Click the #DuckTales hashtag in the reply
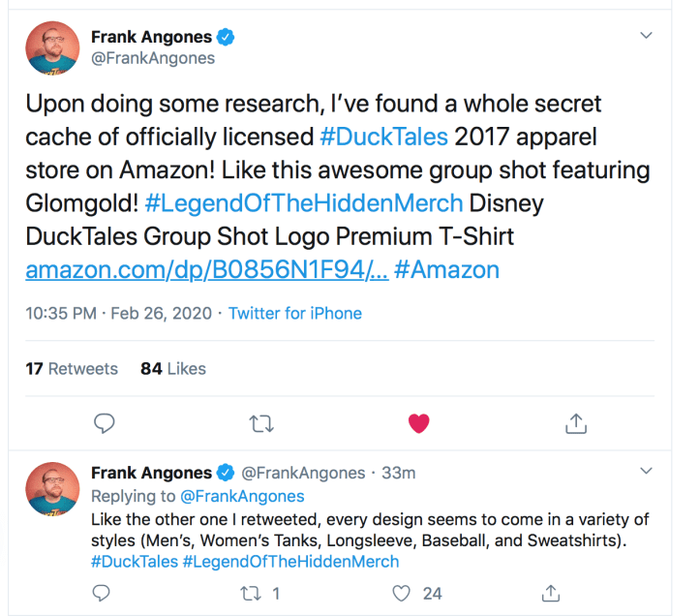Image resolution: width=700 pixels, height=616 pixels. click(135, 562)
